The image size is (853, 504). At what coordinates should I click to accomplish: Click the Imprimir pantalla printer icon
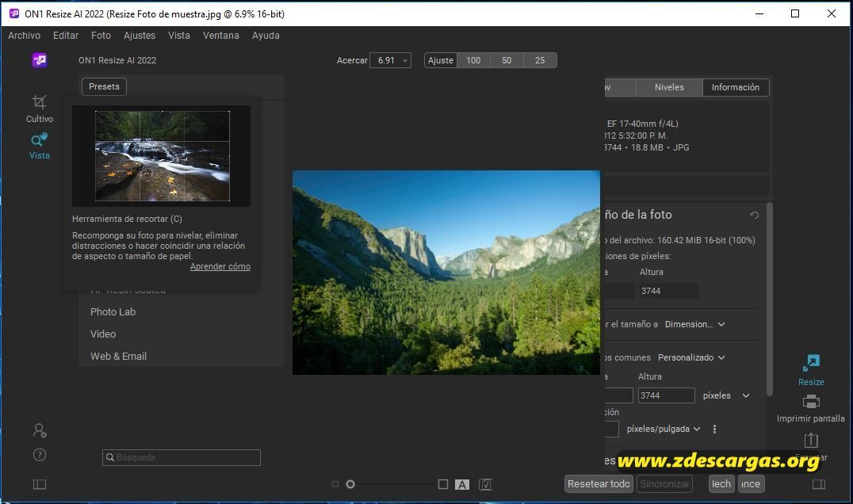[810, 403]
